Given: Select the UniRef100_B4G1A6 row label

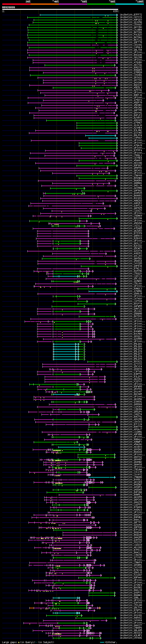Looking at the screenshot, I should [131, 55].
